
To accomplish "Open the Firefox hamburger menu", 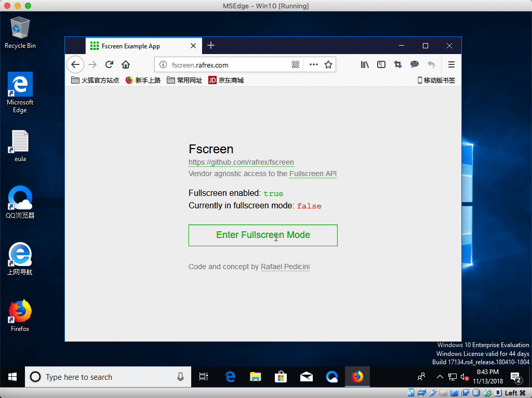I will (x=451, y=64).
